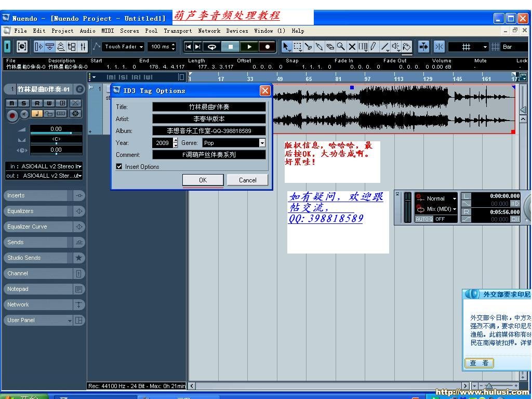Open the History clock icon
The height and width of the screenshot is (399, 532).
22,46
